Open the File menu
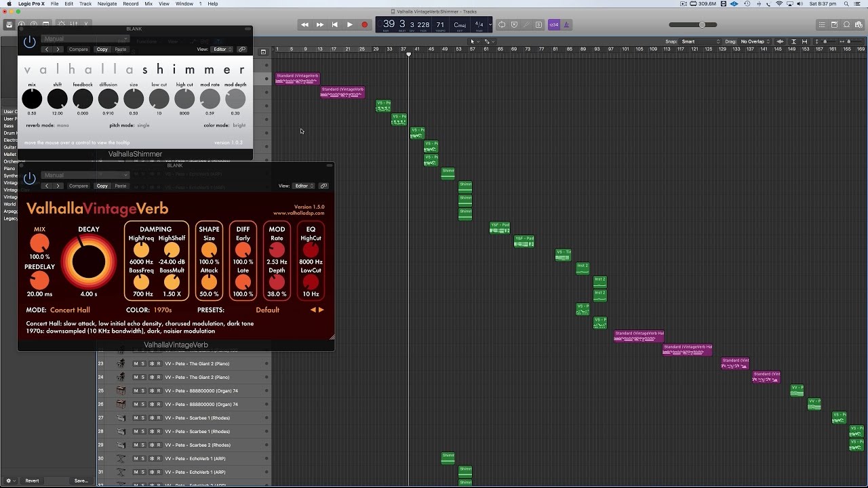This screenshot has height=488, width=868. click(x=54, y=4)
